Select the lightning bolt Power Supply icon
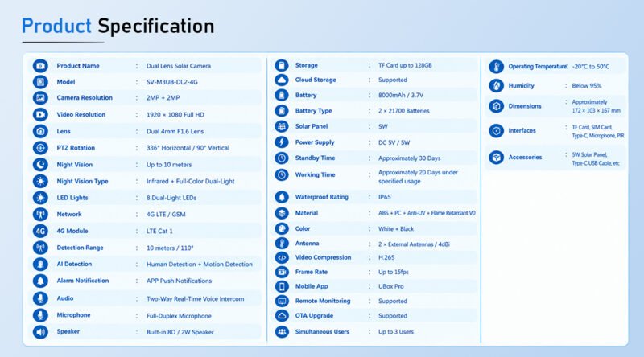 coord(282,142)
